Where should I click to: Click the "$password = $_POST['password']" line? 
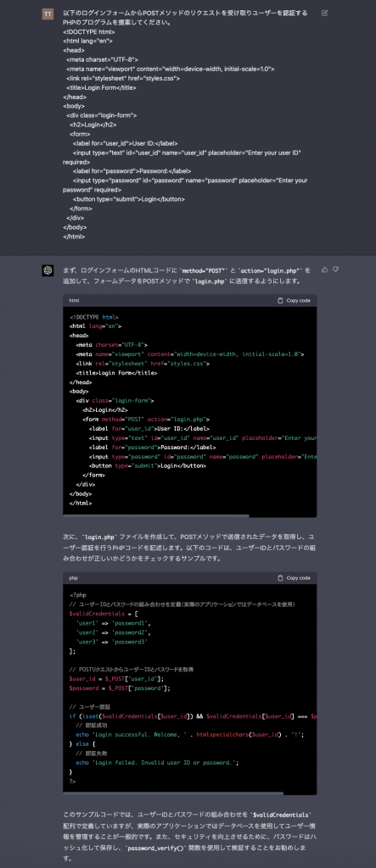pyautogui.click(x=119, y=688)
